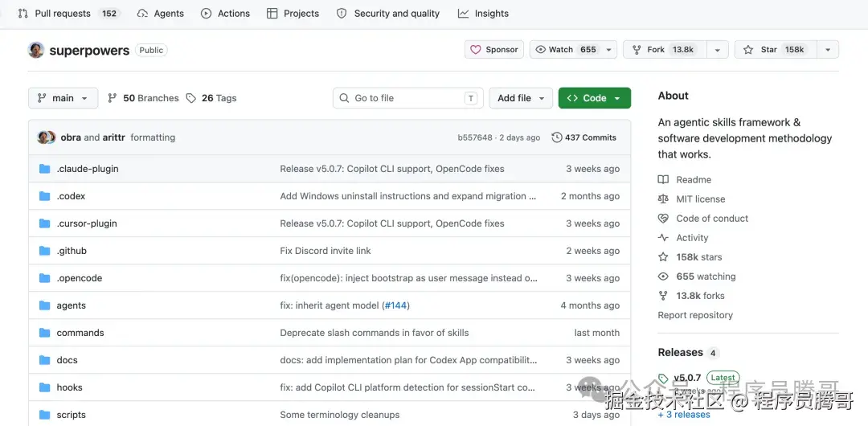Click the branches icon beside 50 Branches
The image size is (868, 426).
pos(113,98)
